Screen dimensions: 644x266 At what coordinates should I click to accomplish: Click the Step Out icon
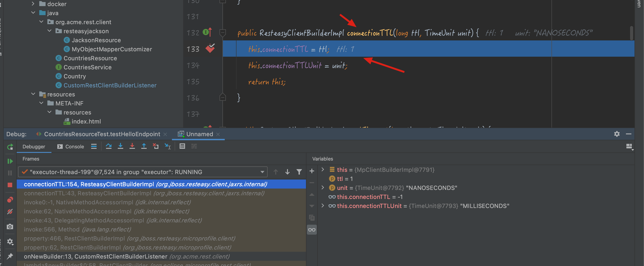(144, 146)
